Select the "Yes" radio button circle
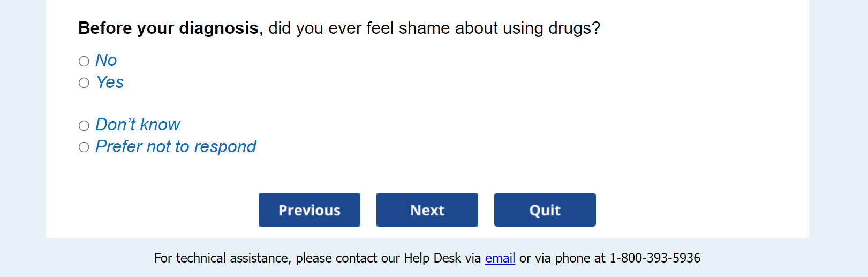Viewport: 868px width, 277px height. pyautogui.click(x=84, y=83)
